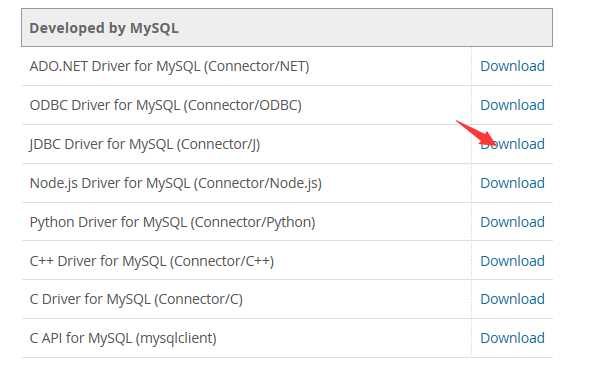
Task: Click the red arrow annotation graphic
Action: coord(477,134)
